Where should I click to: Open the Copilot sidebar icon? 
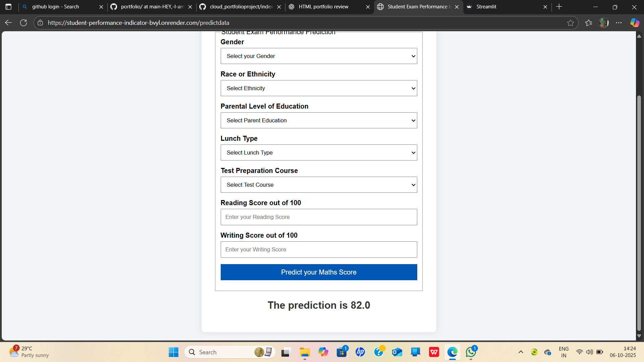click(634, 23)
